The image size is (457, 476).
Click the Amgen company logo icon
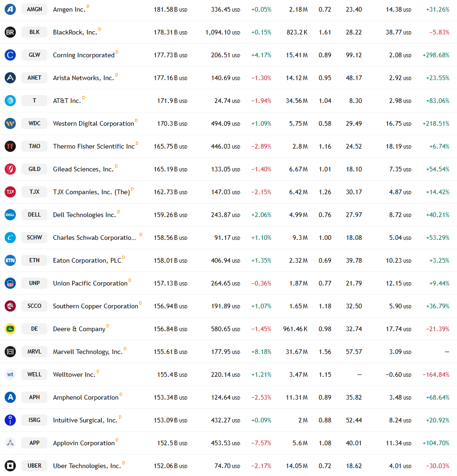(10, 9)
